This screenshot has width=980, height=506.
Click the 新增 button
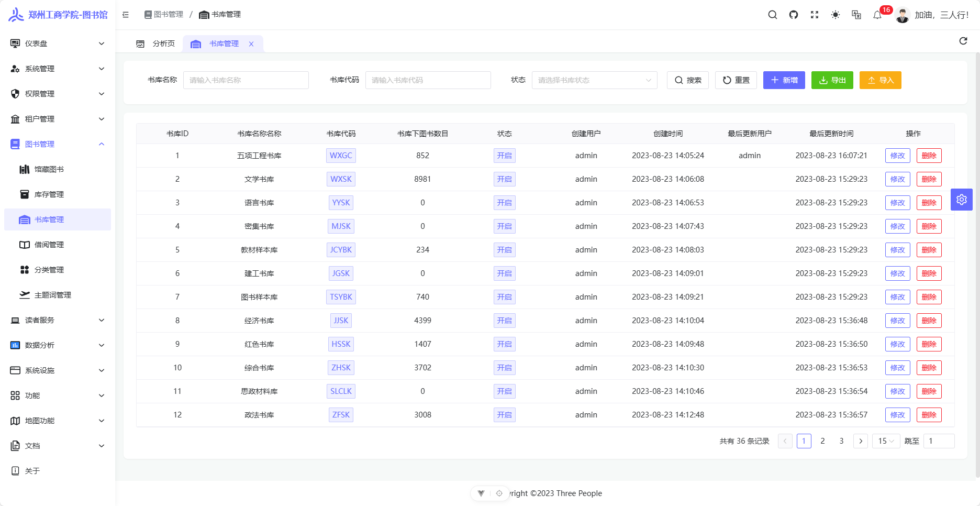coord(784,80)
